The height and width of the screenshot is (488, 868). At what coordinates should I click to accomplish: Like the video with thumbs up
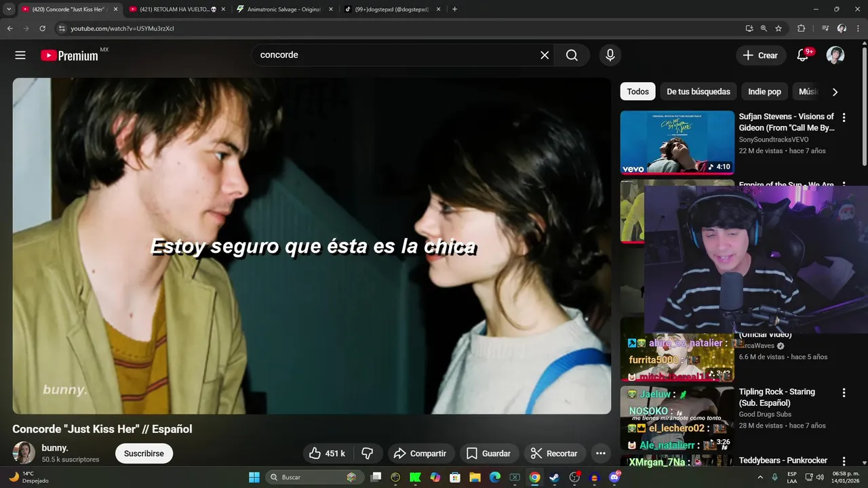pyautogui.click(x=327, y=453)
